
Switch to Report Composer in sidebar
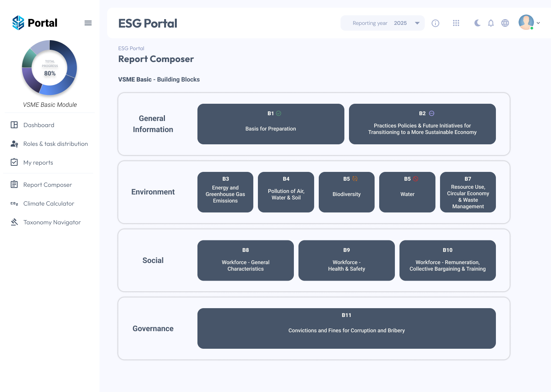coord(47,185)
